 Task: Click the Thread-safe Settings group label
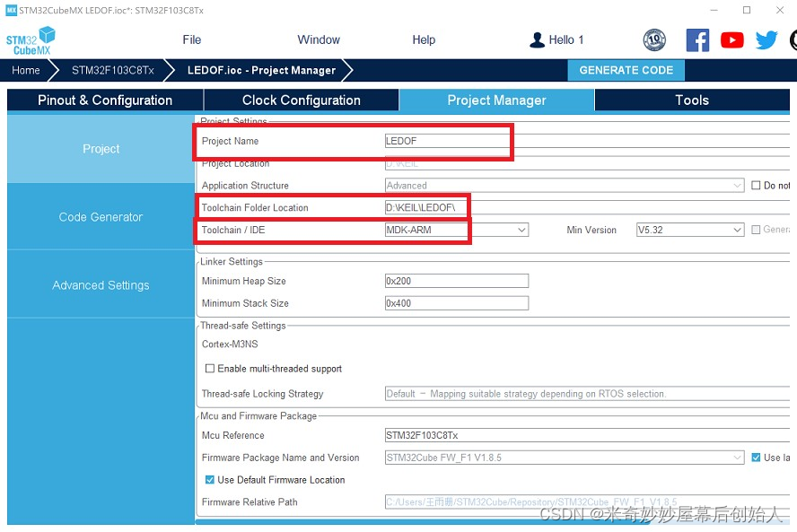pos(243,325)
